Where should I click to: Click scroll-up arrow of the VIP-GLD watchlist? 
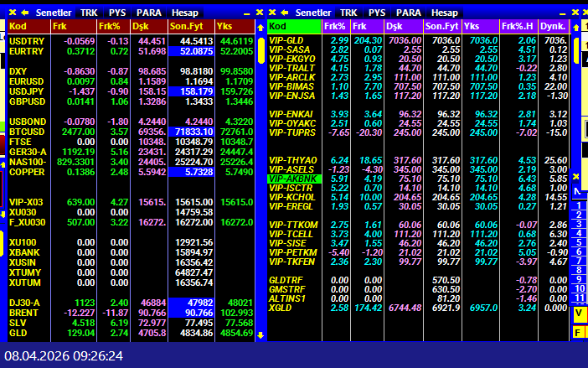click(x=576, y=28)
